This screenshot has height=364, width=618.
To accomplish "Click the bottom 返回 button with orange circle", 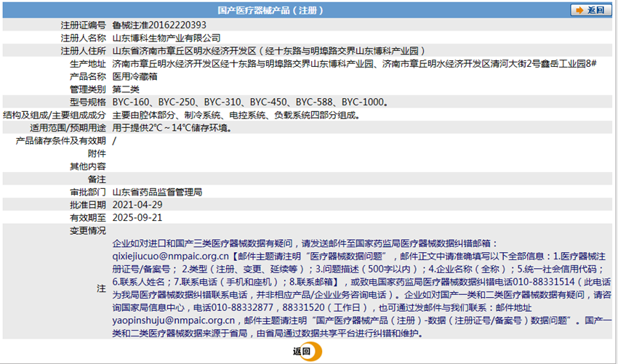I will pyautogui.click(x=307, y=352).
